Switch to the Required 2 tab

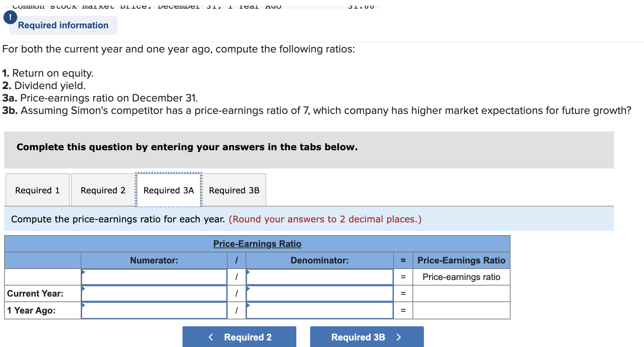coord(103,190)
